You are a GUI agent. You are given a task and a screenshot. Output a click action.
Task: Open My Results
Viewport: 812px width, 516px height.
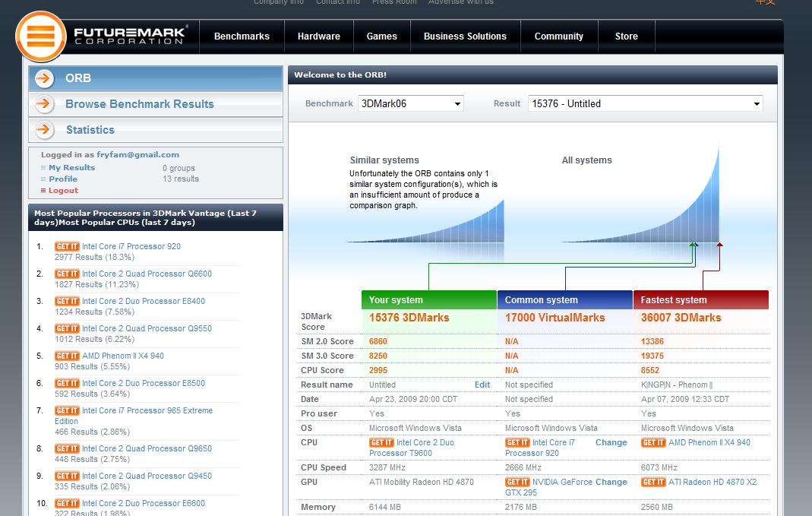click(x=71, y=168)
